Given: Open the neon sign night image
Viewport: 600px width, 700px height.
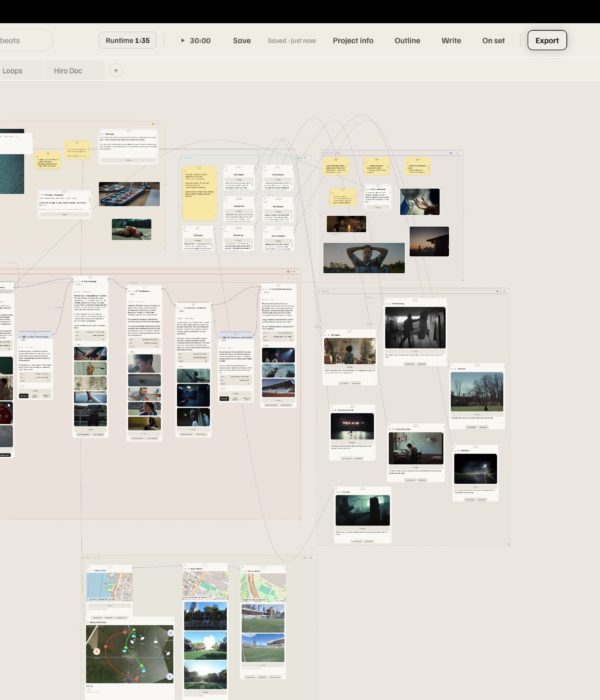Looking at the screenshot, I should click(352, 426).
